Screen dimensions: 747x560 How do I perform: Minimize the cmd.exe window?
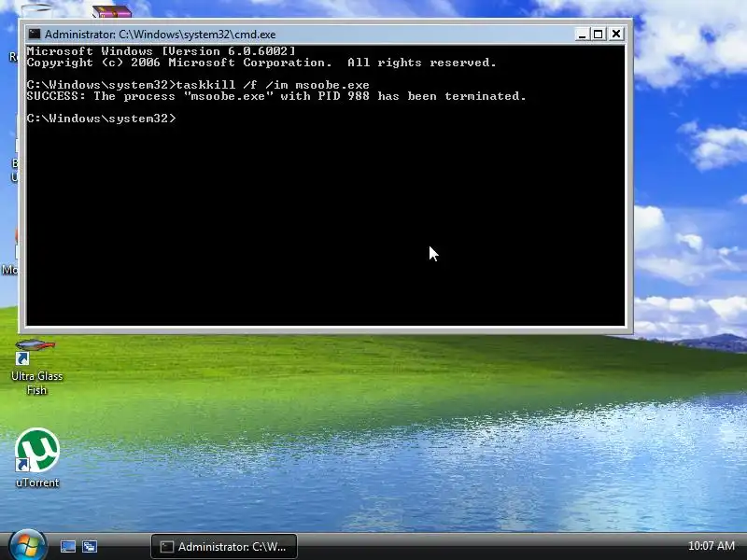pos(582,35)
